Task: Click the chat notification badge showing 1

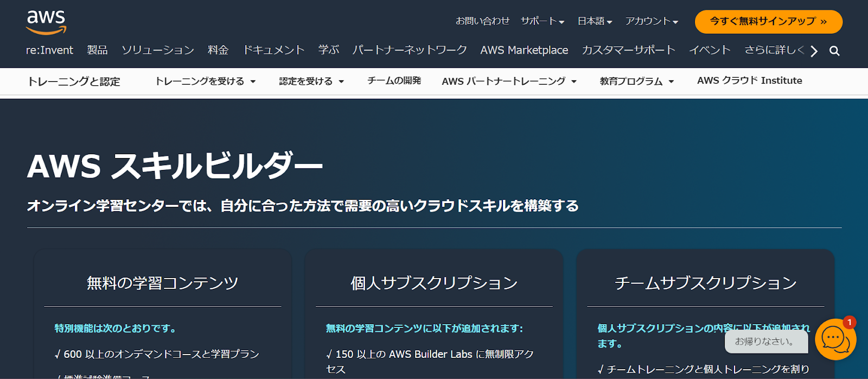Action: pyautogui.click(x=850, y=323)
